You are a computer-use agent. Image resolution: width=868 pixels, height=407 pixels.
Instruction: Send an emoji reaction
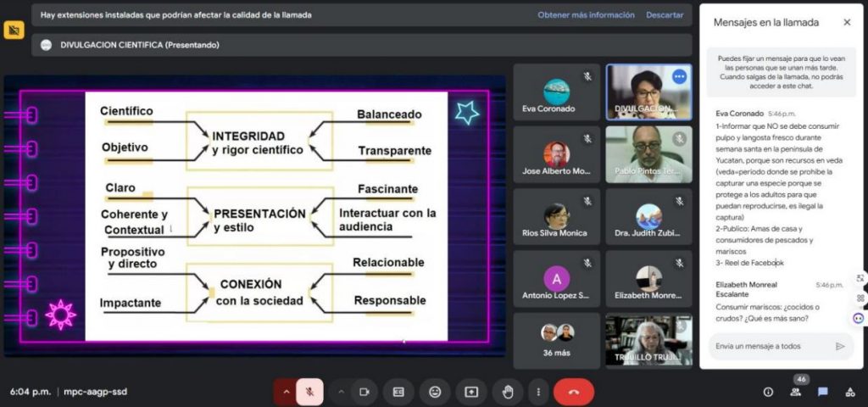point(435,392)
